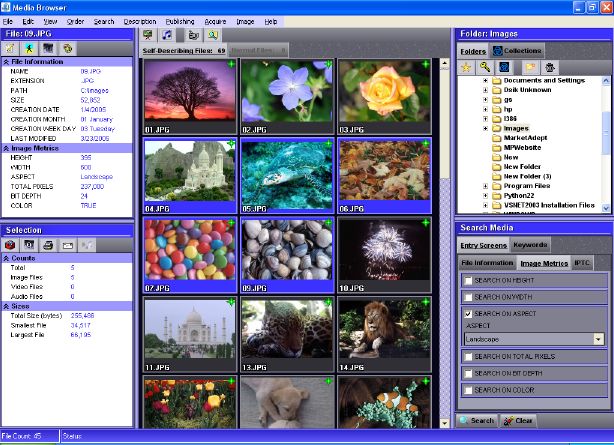614x445 pixels.
Task: Switch to the Keywords tab
Action: pyautogui.click(x=529, y=244)
